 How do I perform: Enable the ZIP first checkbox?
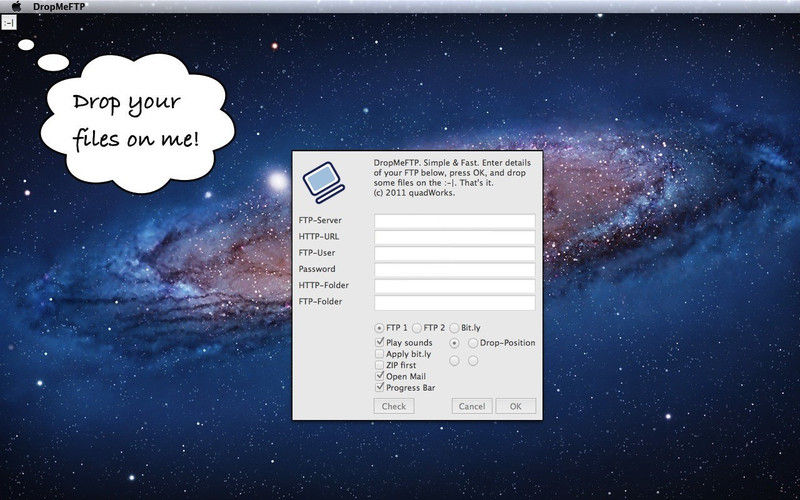click(380, 365)
